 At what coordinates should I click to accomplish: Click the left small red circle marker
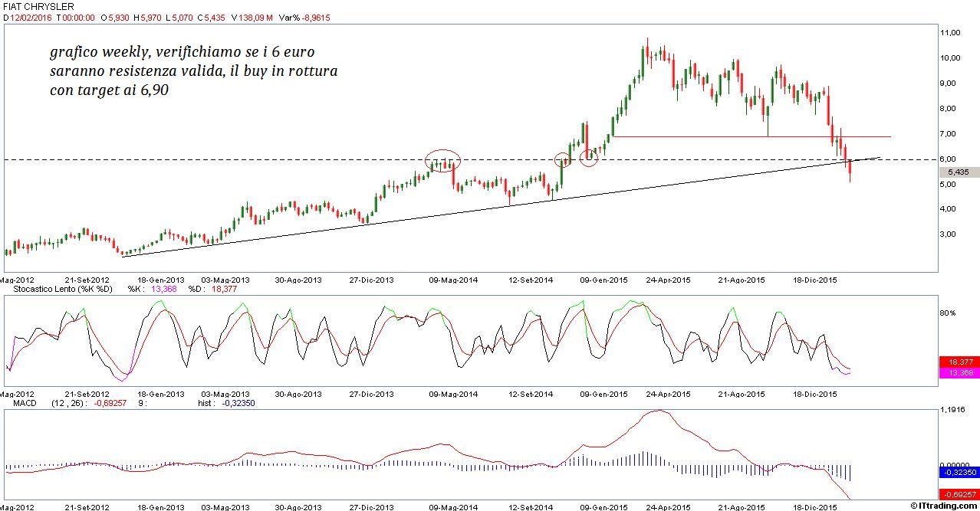click(563, 160)
